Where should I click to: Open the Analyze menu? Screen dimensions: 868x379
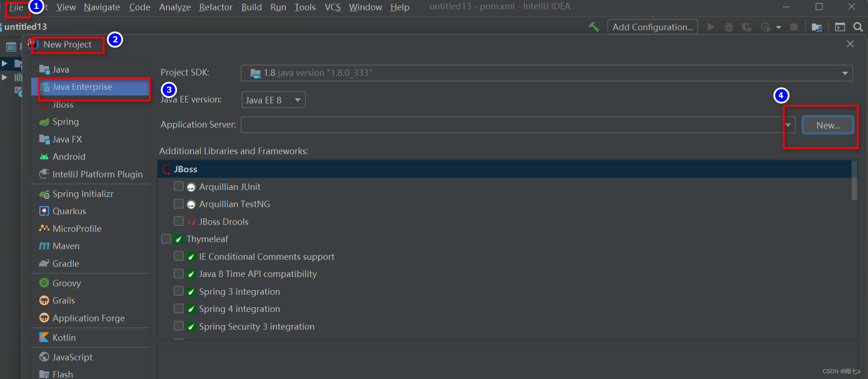175,7
